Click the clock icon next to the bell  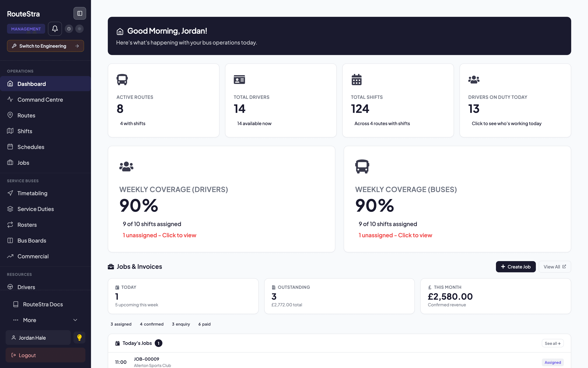69,29
